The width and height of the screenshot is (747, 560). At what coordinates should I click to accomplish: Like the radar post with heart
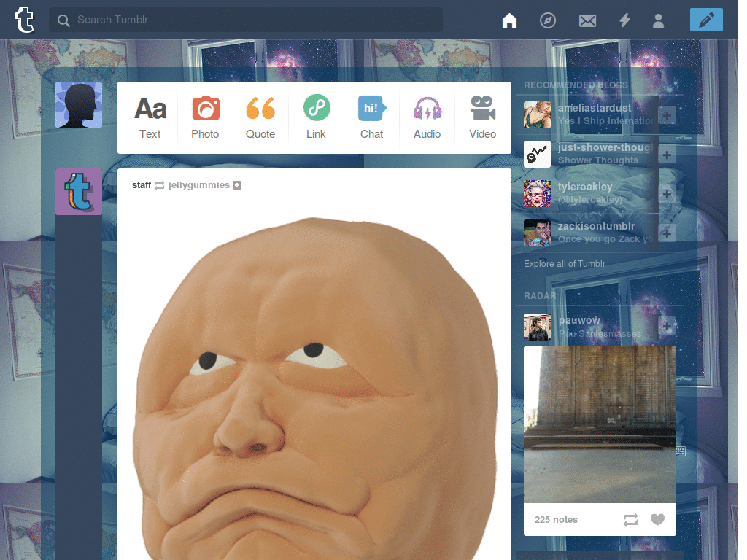coord(657,519)
